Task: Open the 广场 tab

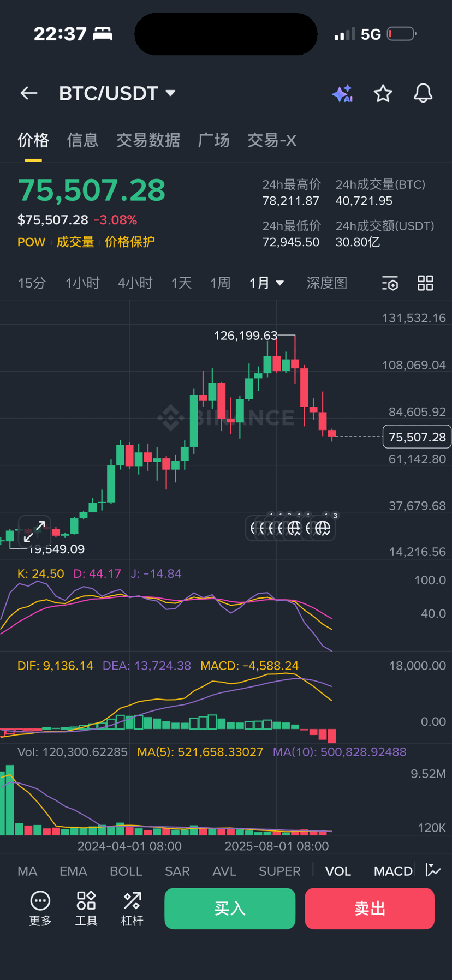Action: (x=213, y=140)
